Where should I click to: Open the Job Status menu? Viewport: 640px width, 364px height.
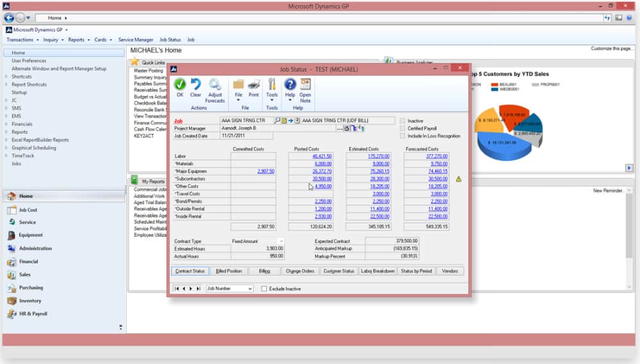coord(170,40)
